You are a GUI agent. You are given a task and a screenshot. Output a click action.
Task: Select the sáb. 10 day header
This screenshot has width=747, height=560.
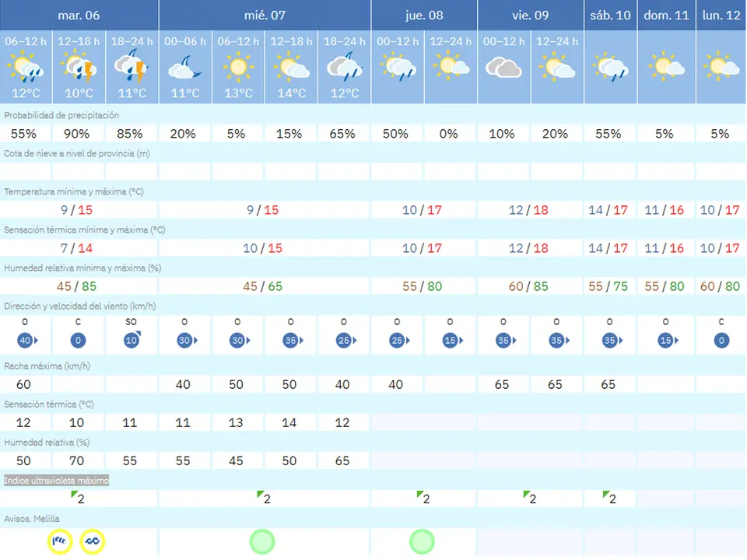pyautogui.click(x=610, y=16)
